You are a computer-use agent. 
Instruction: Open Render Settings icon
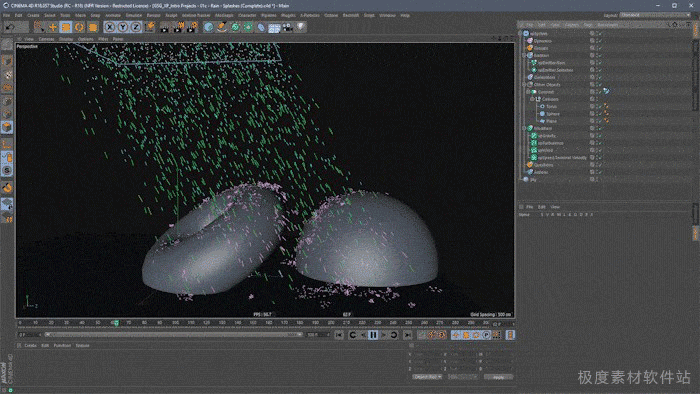pyautogui.click(x=192, y=27)
